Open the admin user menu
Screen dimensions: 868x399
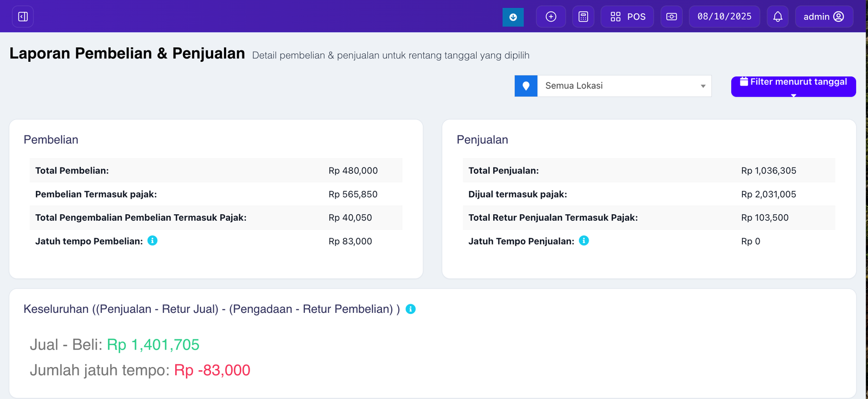click(x=824, y=17)
